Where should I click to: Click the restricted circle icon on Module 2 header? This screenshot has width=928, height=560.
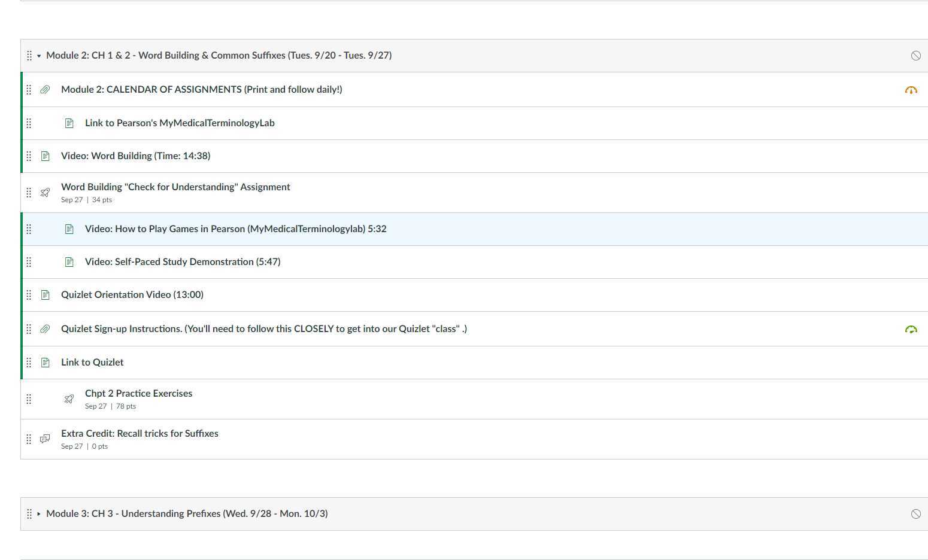pos(915,56)
